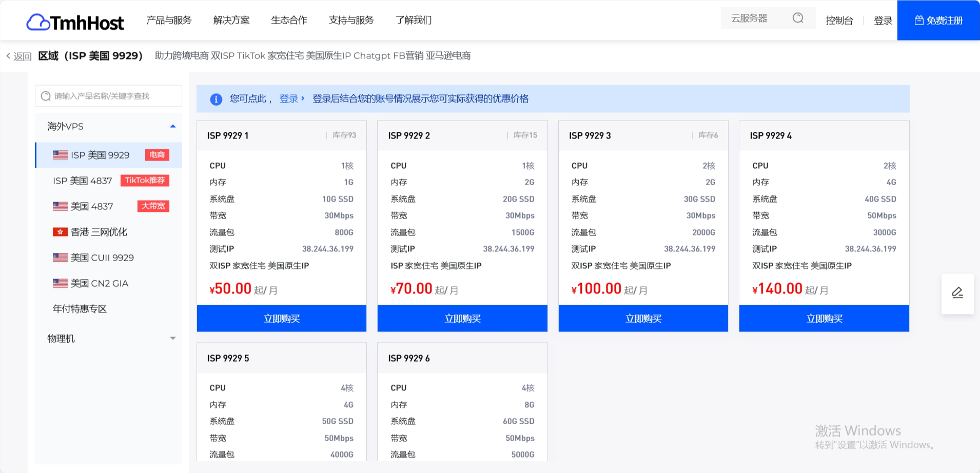This screenshot has width=980, height=473.
Task: Open the 了解我们 menu
Action: coord(414,20)
